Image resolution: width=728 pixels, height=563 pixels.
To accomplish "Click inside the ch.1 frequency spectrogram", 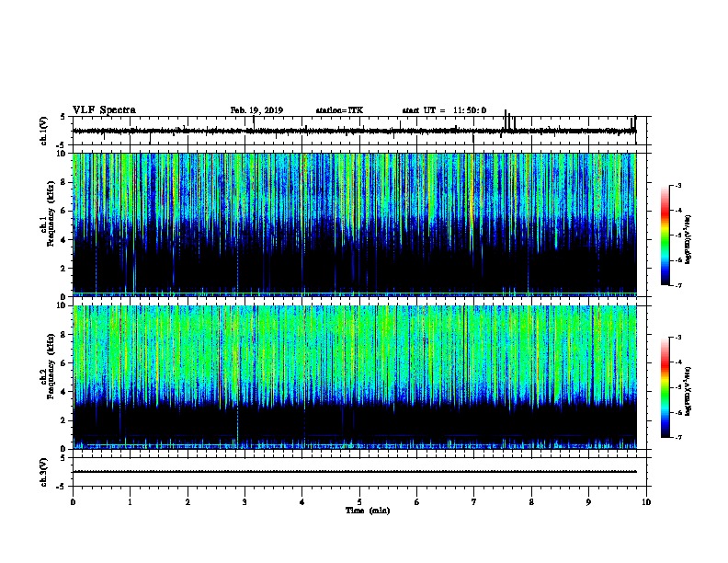I will point(355,224).
